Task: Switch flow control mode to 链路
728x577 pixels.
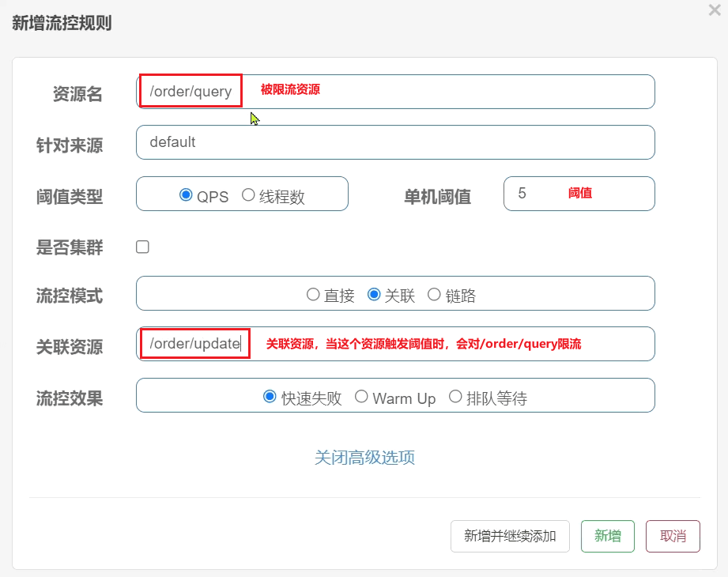Action: pyautogui.click(x=434, y=295)
